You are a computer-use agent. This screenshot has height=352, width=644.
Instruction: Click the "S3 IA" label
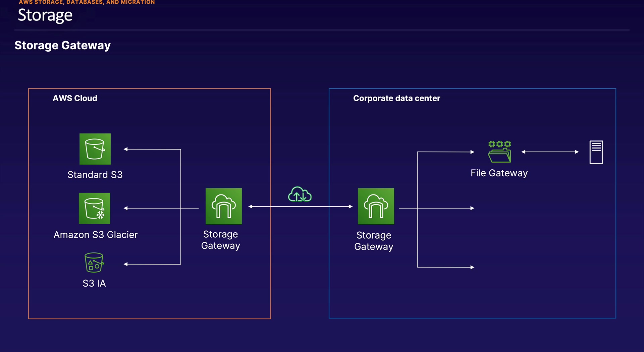coord(94,283)
